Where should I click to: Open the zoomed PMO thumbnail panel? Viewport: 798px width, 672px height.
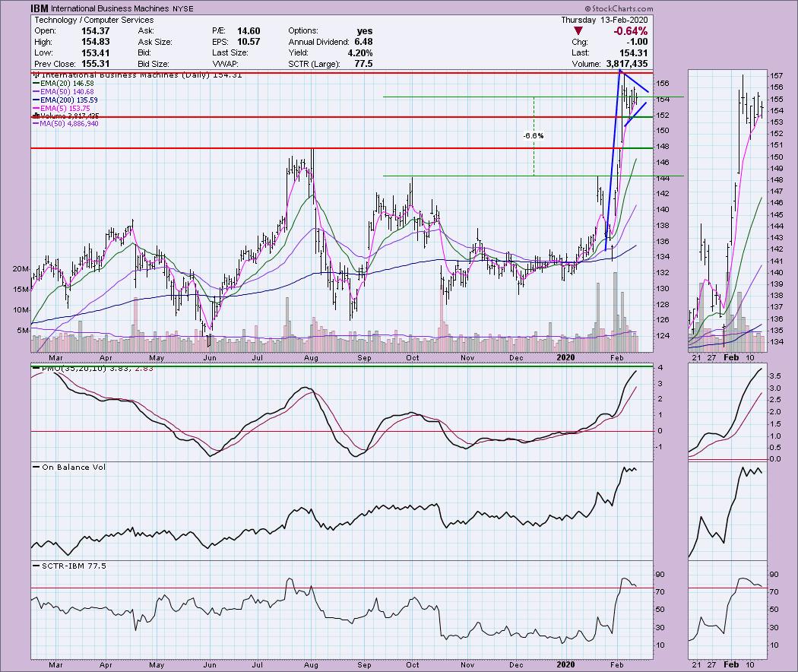tap(727, 413)
